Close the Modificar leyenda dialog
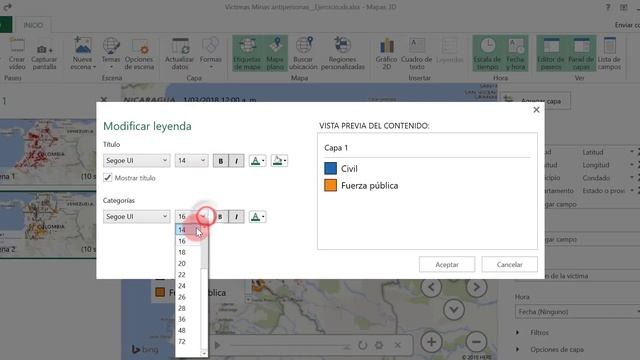Screen dimensions: 640x360 pyautogui.click(x=536, y=110)
